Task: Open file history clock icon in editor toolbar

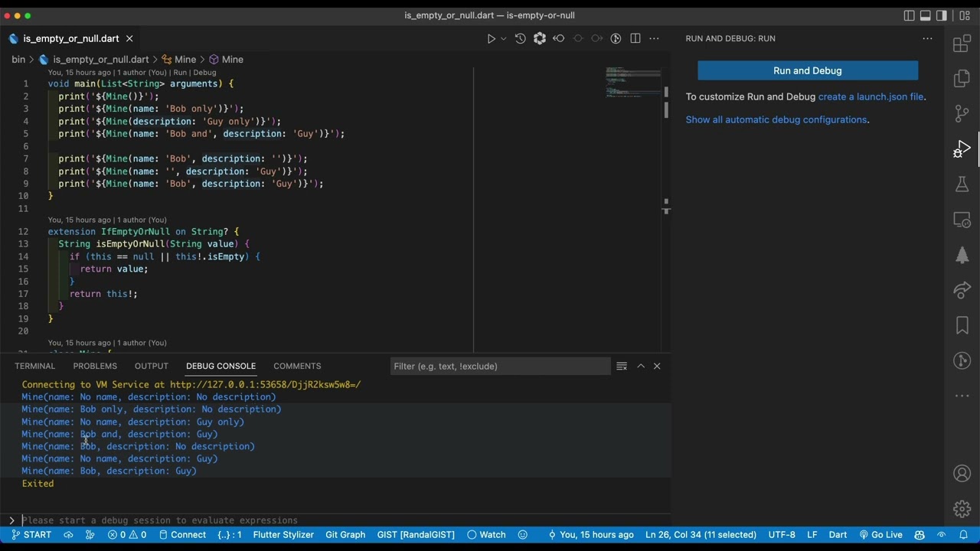Action: click(521, 38)
